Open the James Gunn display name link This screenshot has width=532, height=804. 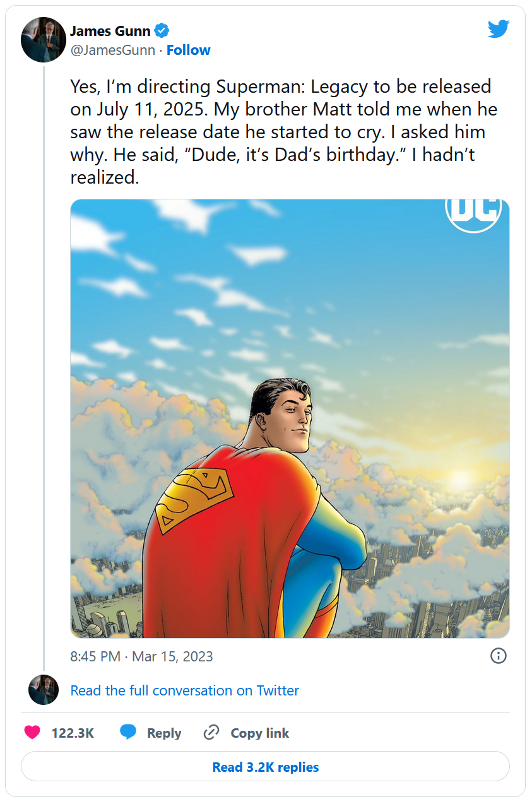coord(110,31)
